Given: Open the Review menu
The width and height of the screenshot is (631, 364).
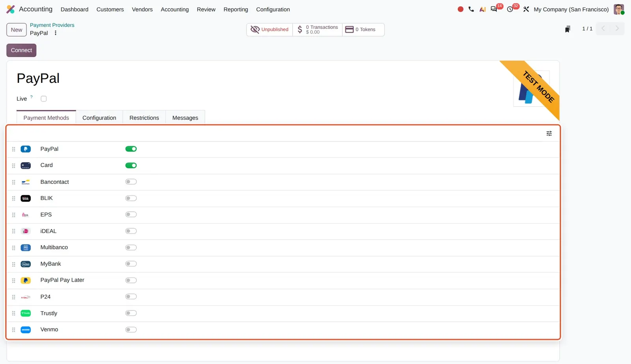Looking at the screenshot, I should pyautogui.click(x=206, y=9).
